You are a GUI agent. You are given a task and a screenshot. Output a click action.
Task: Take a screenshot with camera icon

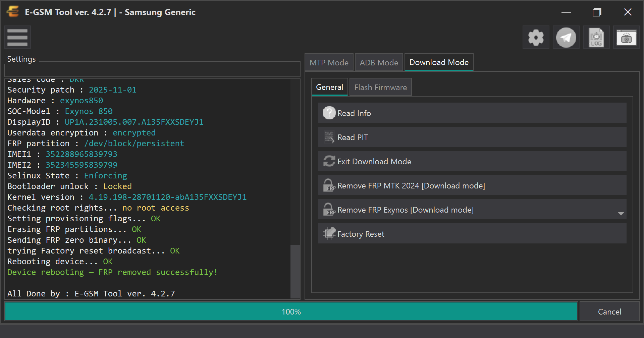tap(626, 38)
